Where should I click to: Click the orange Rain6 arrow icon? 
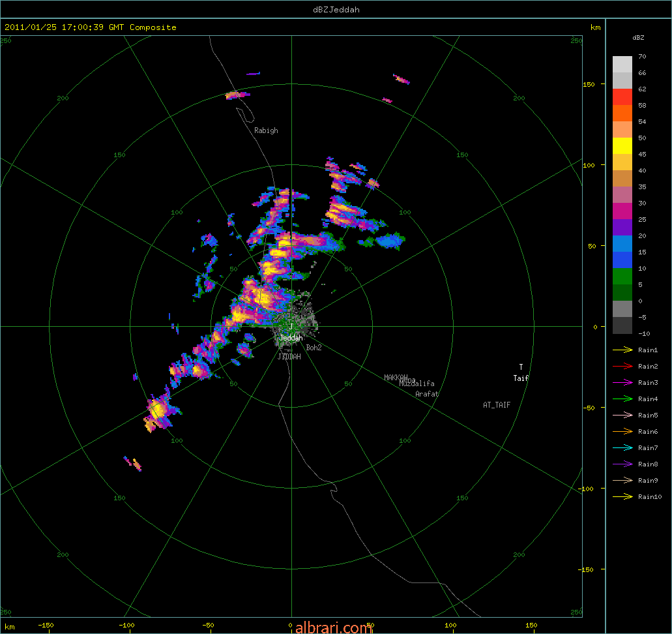pos(622,432)
